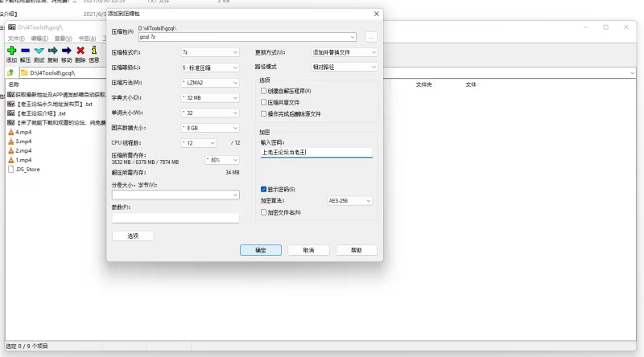Click the 信息 (Info) toolbar icon

click(94, 51)
